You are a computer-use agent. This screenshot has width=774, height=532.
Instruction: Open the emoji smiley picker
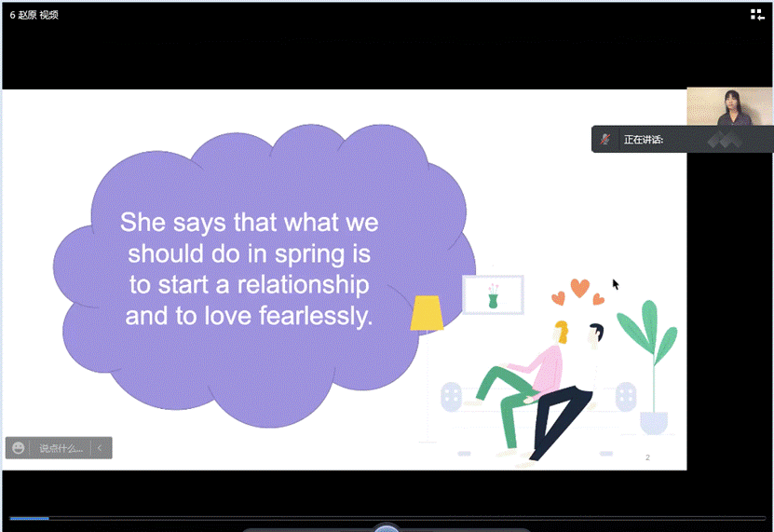[x=19, y=448]
